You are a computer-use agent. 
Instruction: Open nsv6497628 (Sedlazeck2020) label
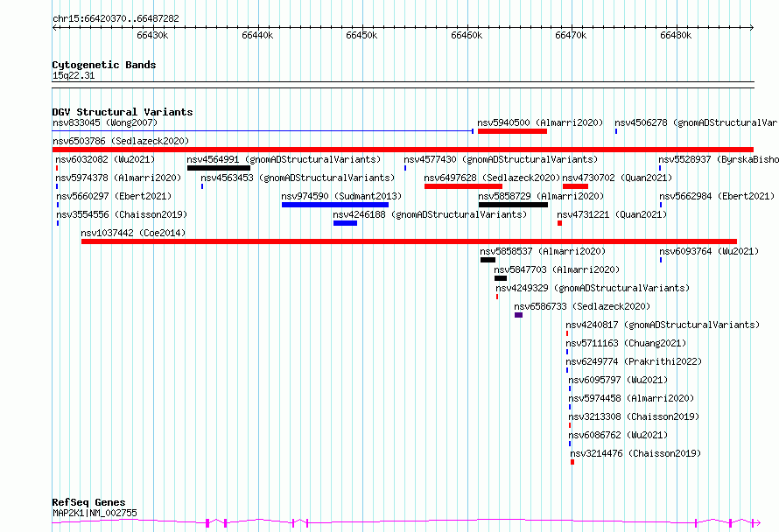[x=492, y=178]
